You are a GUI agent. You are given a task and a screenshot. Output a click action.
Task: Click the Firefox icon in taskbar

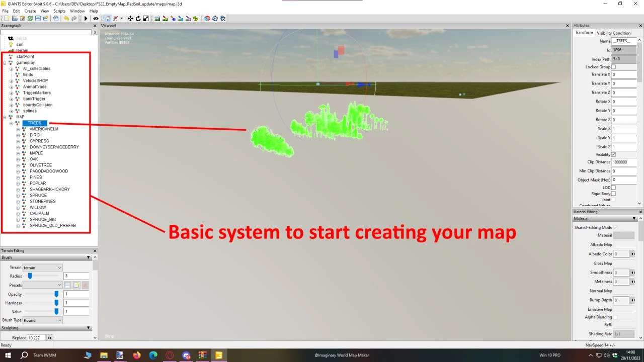[x=136, y=355]
